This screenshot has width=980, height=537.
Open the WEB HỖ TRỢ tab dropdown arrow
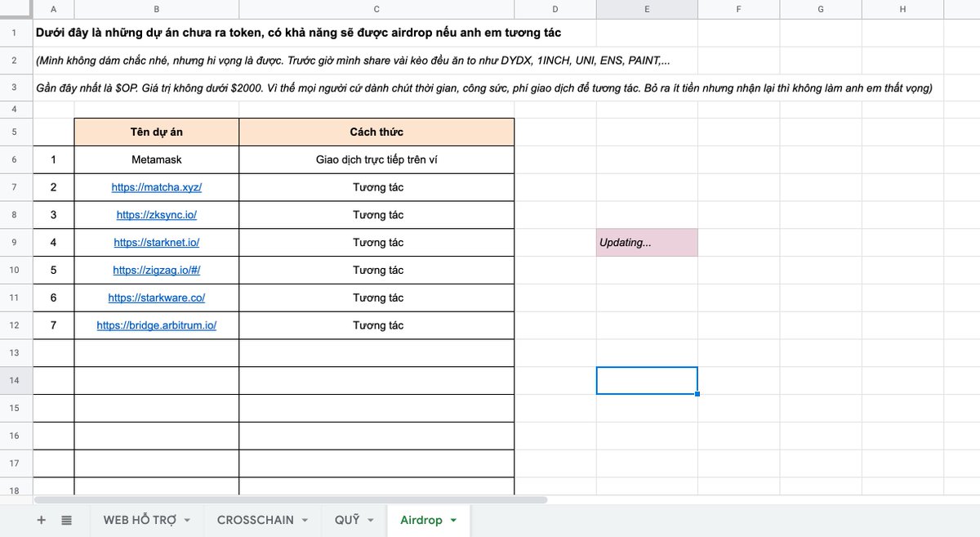187,521
